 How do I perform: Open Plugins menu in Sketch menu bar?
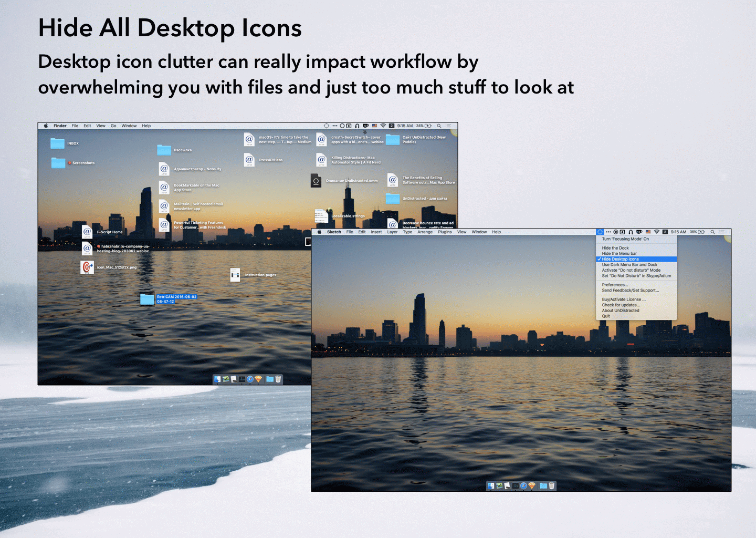click(x=445, y=232)
